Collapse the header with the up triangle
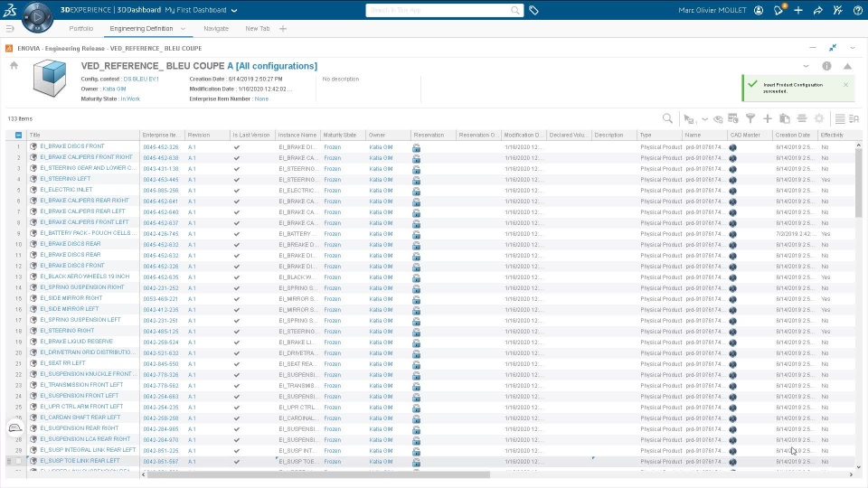This screenshot has width=868, height=488. pyautogui.click(x=847, y=66)
